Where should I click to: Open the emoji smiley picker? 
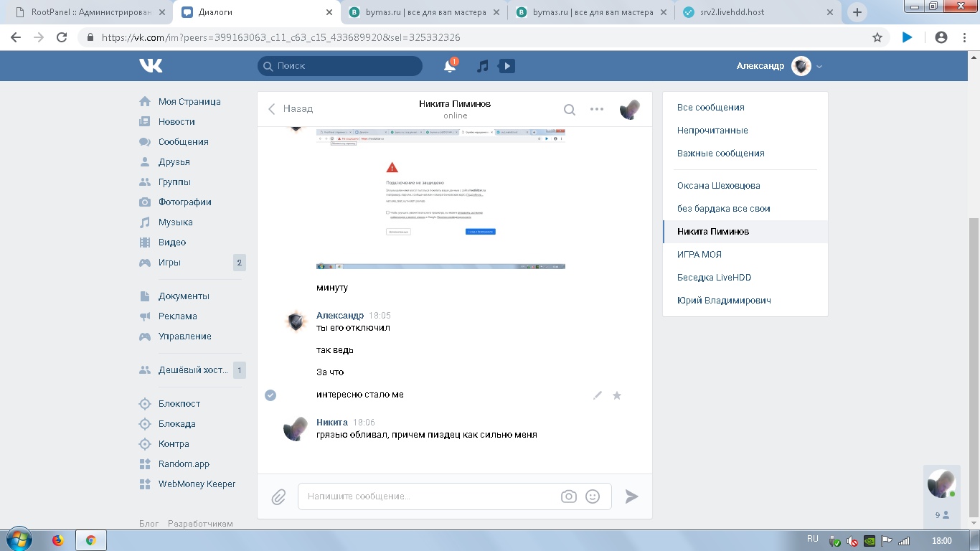pos(593,496)
